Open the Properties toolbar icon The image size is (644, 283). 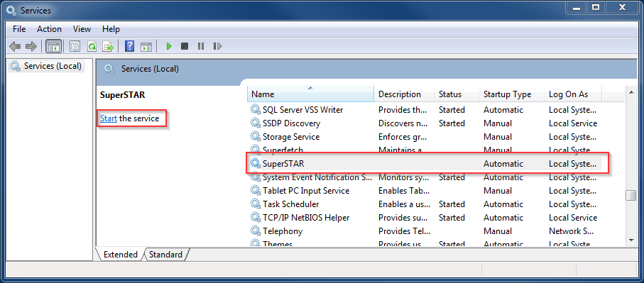pos(75,46)
